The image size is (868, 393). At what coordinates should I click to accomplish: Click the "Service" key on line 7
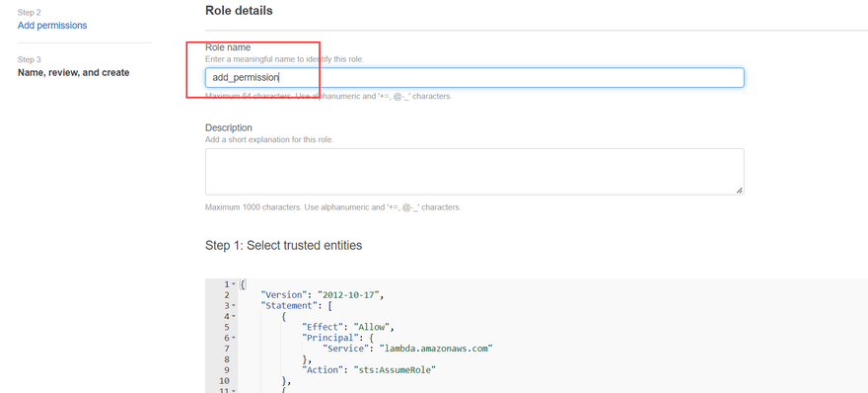345,349
